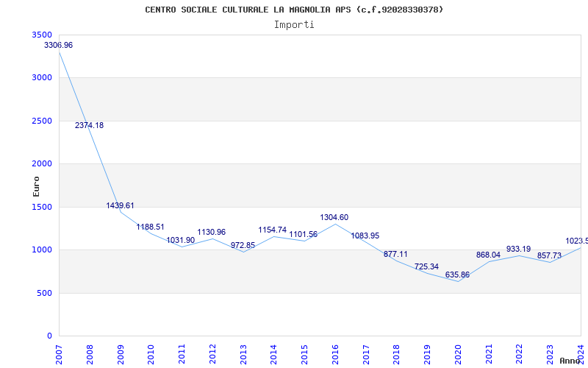Click the 2022 x-axis year label
Screen dimensions: 588x368
520,355
